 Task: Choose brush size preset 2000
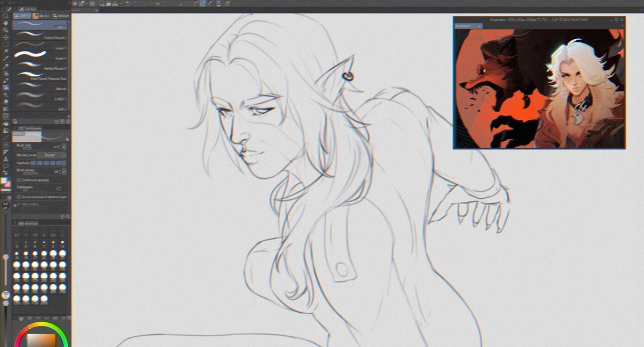44,299
